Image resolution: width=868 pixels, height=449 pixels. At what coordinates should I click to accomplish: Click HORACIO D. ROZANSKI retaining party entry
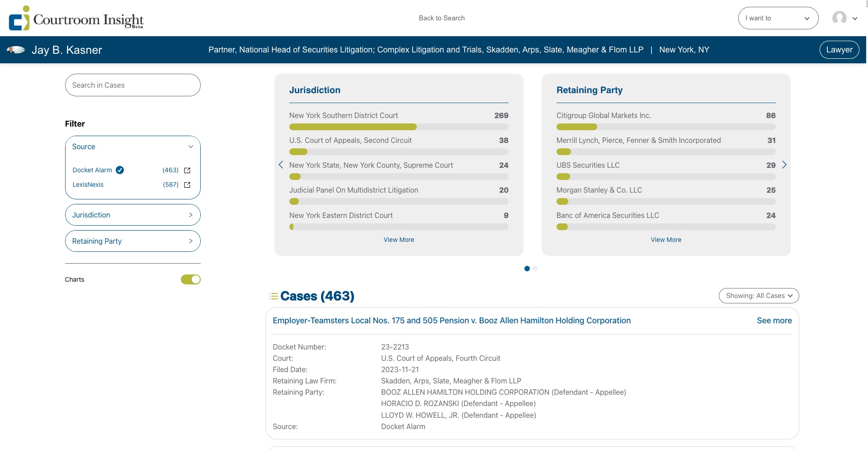click(x=458, y=403)
